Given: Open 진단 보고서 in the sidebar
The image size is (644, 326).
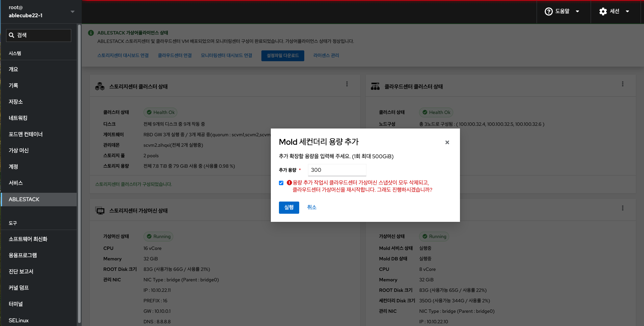Looking at the screenshot, I should point(39,272).
